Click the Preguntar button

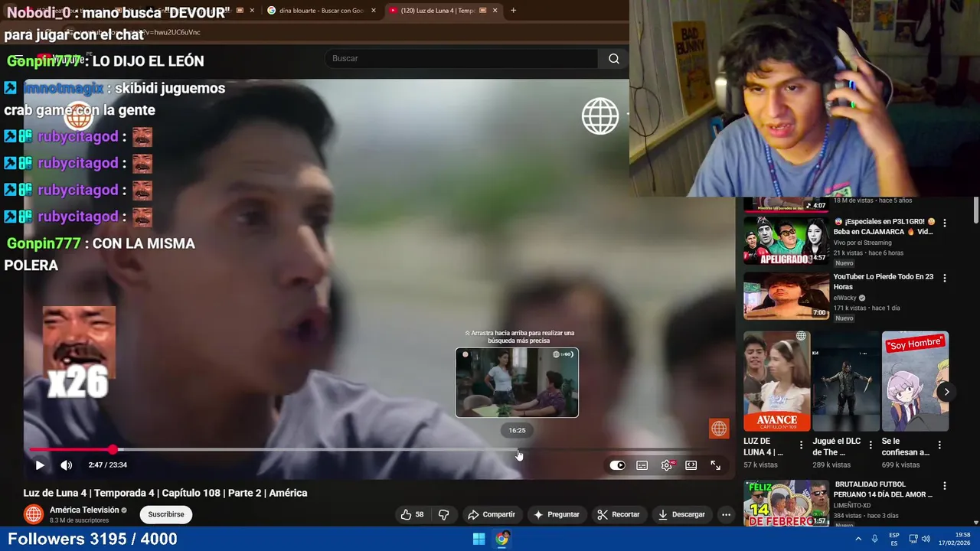(x=557, y=514)
